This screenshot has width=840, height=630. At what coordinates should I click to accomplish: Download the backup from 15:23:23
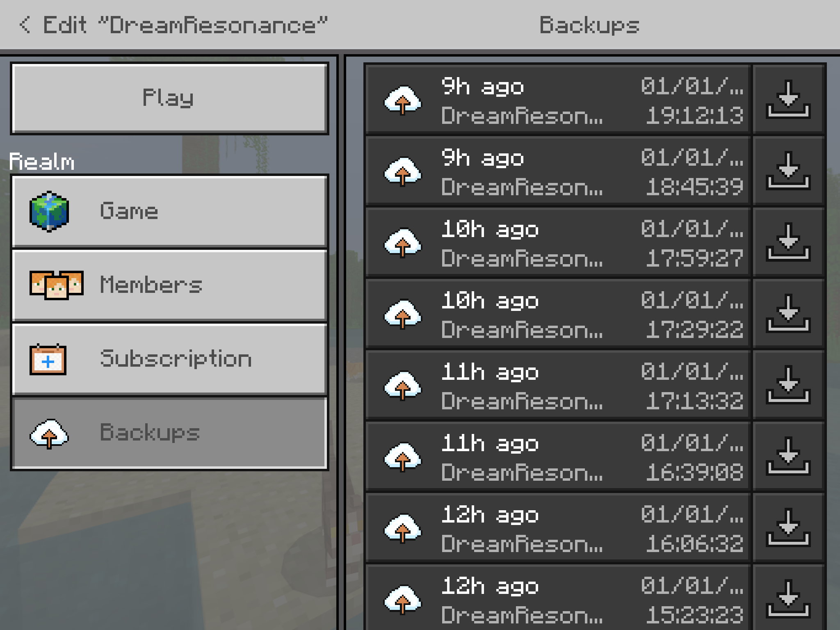tap(788, 598)
